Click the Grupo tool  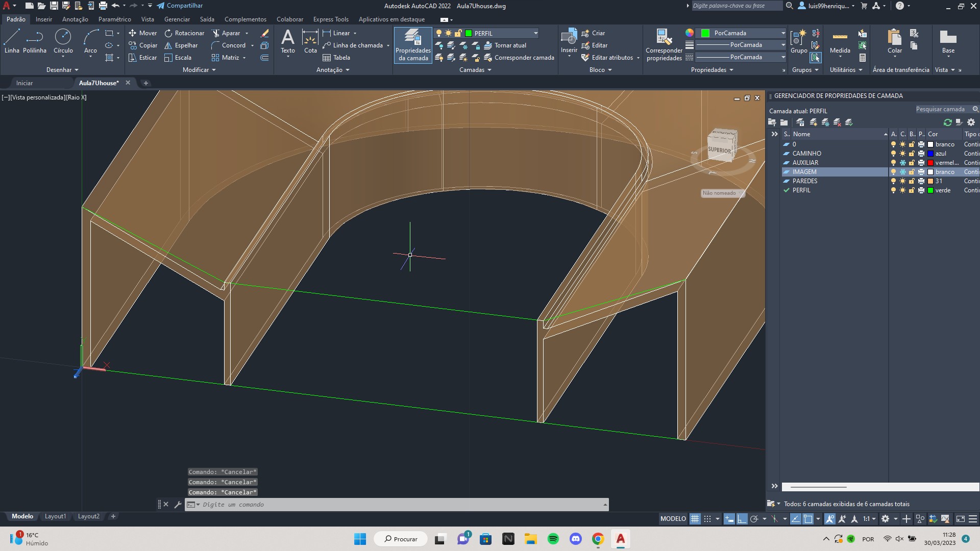pos(798,41)
